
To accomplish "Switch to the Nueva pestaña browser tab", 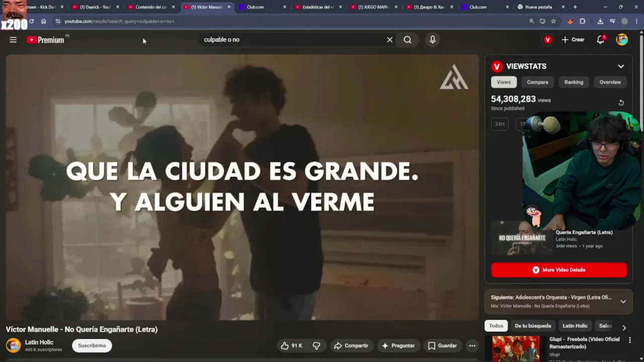I will pyautogui.click(x=538, y=7).
